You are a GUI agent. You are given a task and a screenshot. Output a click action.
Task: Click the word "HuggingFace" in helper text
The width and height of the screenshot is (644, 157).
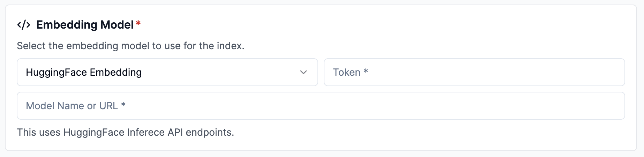(x=93, y=132)
